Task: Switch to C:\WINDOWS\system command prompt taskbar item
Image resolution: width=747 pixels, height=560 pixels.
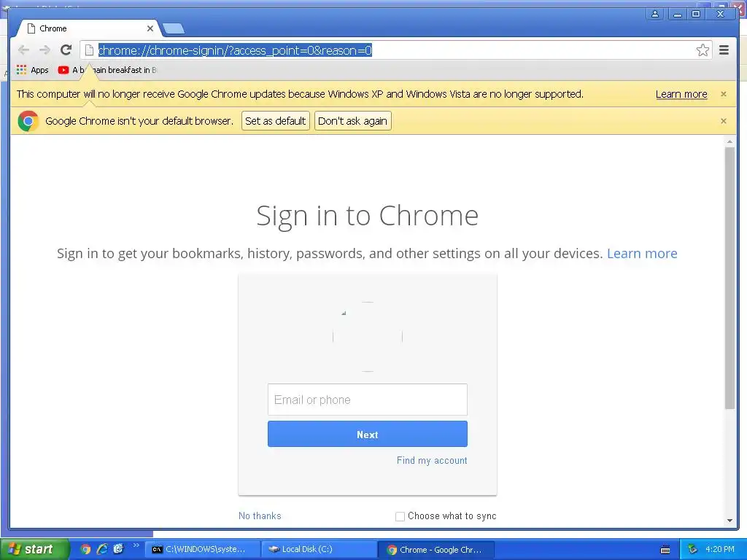Action: [203, 550]
